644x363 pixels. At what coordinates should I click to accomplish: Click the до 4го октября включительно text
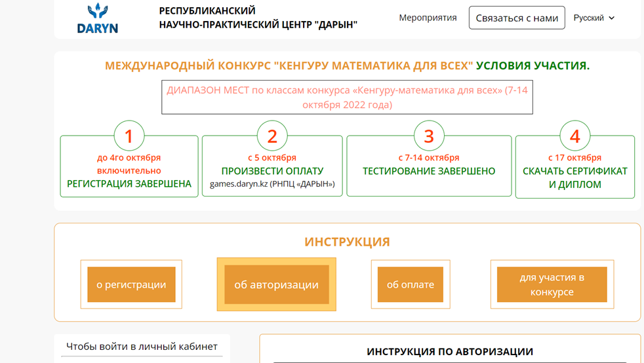(129, 164)
